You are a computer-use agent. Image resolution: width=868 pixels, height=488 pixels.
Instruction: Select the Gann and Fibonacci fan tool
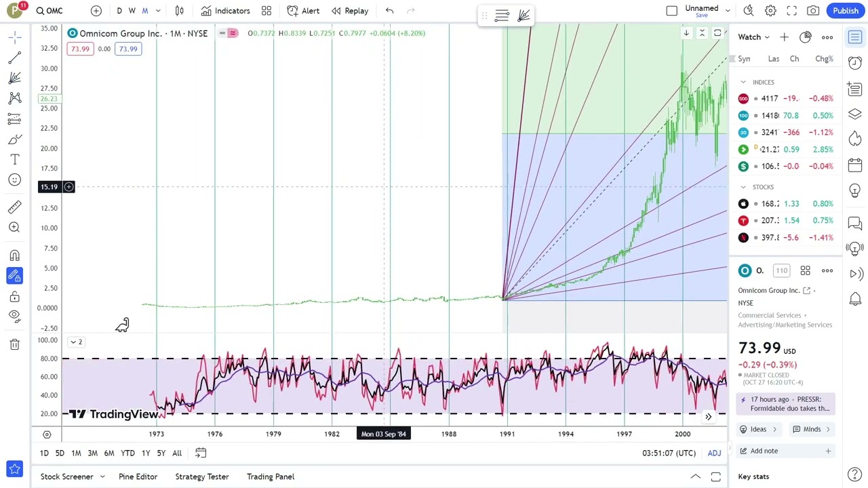pyautogui.click(x=14, y=79)
